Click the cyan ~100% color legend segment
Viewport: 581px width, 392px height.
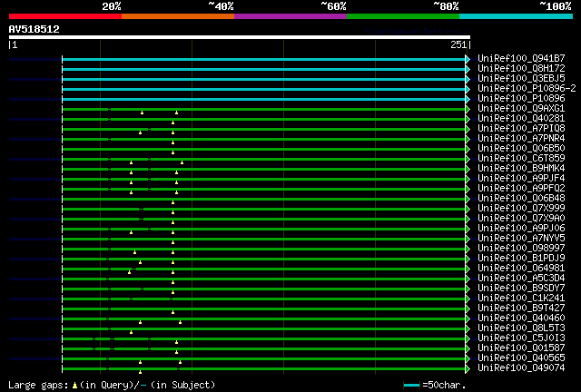[x=516, y=16]
